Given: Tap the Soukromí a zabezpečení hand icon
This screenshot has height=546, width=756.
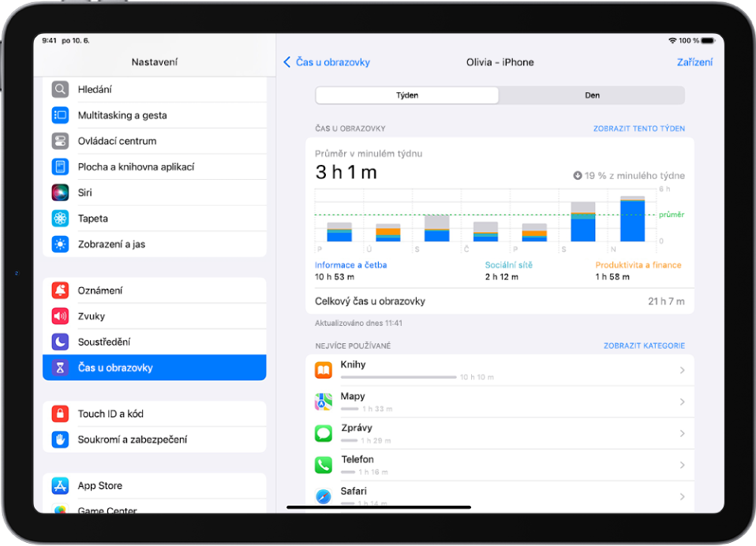Looking at the screenshot, I should point(60,439).
